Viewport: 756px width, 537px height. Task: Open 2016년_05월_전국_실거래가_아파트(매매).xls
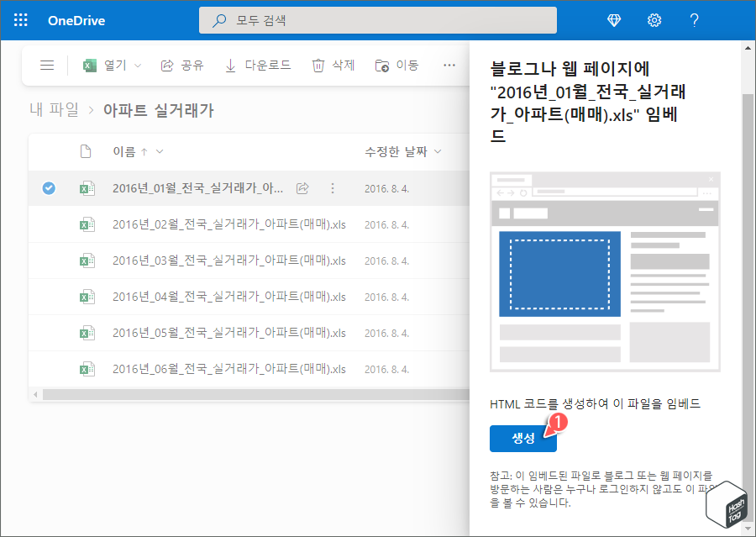coord(229,333)
